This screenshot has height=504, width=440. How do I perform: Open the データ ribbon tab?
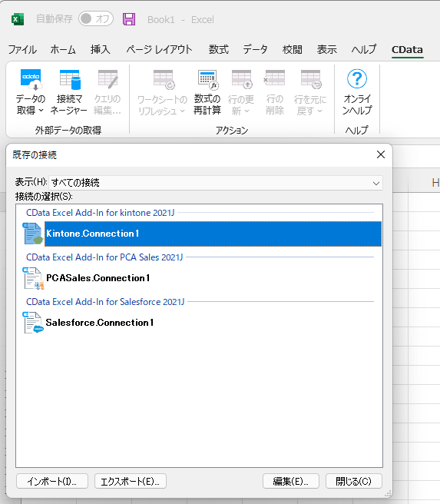pyautogui.click(x=256, y=49)
